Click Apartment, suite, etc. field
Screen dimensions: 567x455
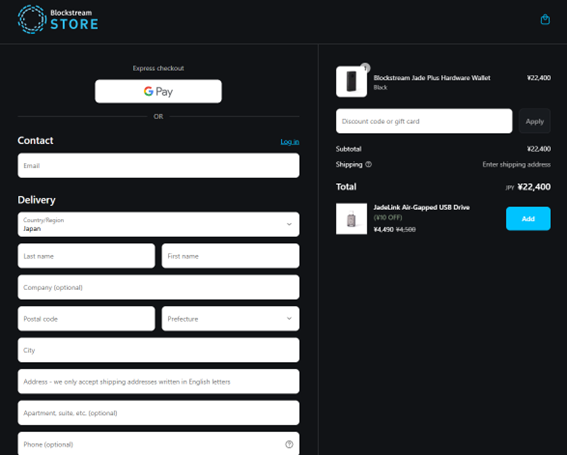coord(158,413)
